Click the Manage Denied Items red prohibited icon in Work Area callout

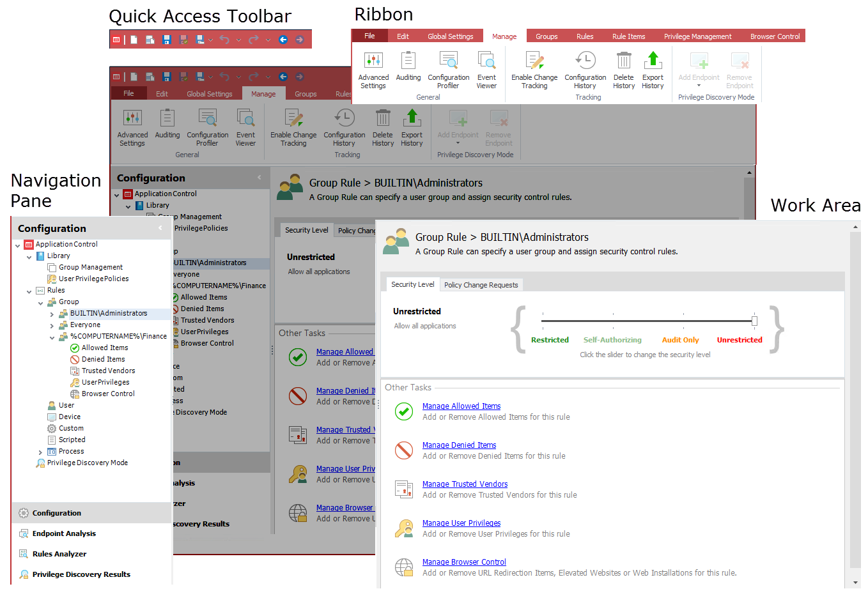tap(404, 450)
